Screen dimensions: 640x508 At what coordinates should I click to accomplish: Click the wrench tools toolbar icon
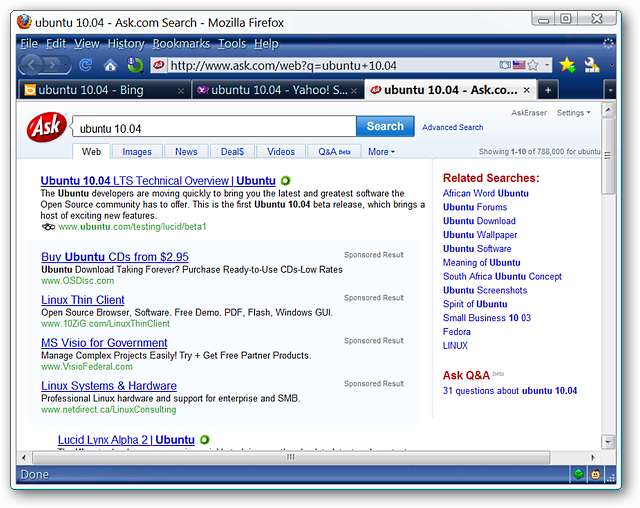(591, 65)
